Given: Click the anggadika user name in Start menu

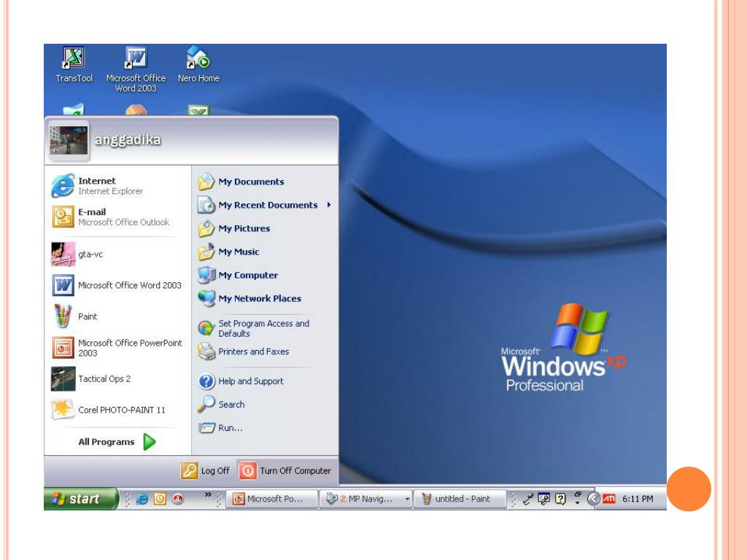Looking at the screenshot, I should [x=128, y=140].
